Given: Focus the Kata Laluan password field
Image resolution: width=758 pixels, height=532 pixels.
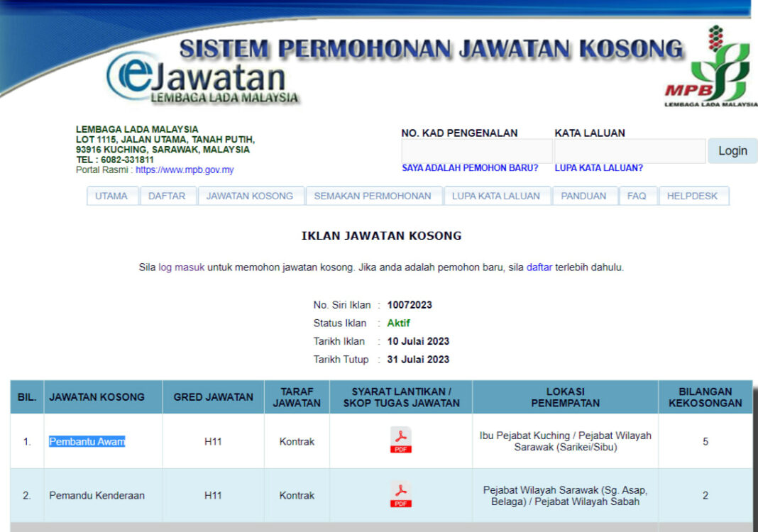Looking at the screenshot, I should [x=630, y=151].
